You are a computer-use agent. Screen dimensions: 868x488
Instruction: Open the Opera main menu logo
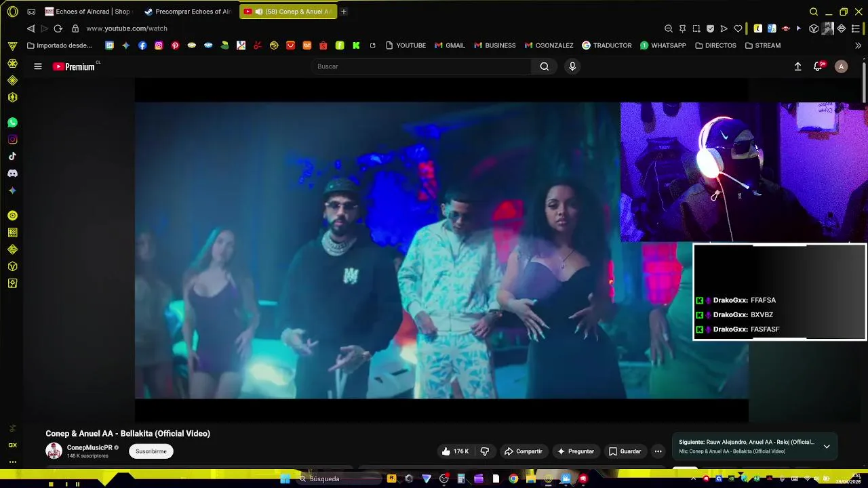pyautogui.click(x=12, y=12)
